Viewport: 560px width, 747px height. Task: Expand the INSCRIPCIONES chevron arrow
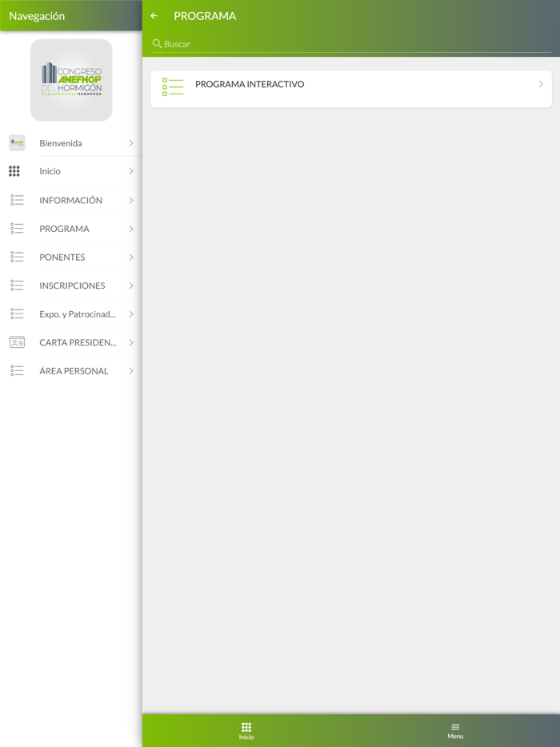pos(131,286)
